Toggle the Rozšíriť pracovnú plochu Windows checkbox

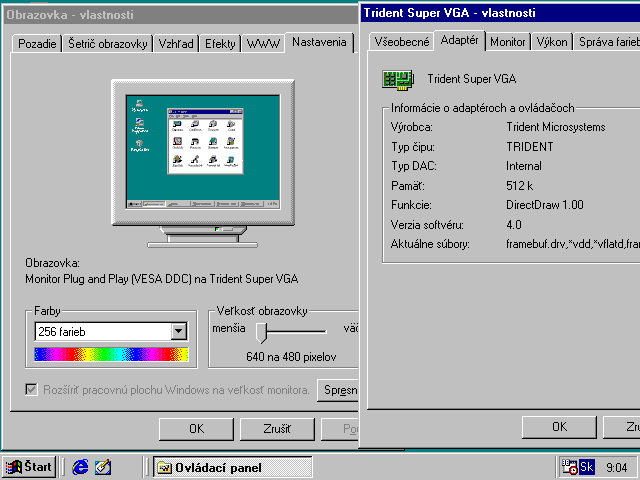(31, 389)
